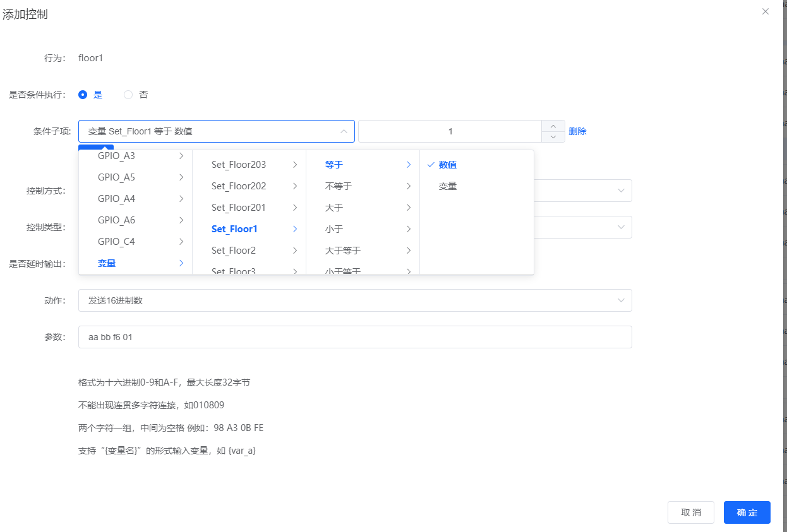Expand the GPIO_A3 submenu arrow
Viewport: 787px width, 532px height.
tap(181, 155)
